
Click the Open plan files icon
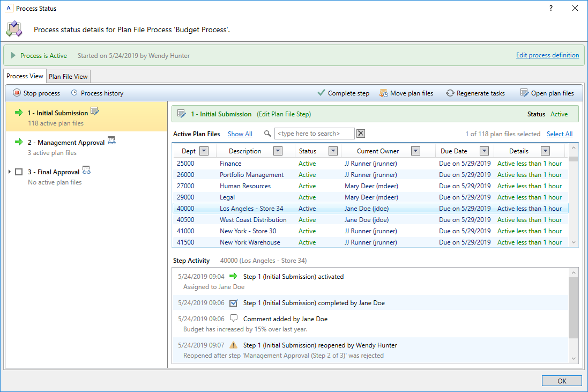523,93
